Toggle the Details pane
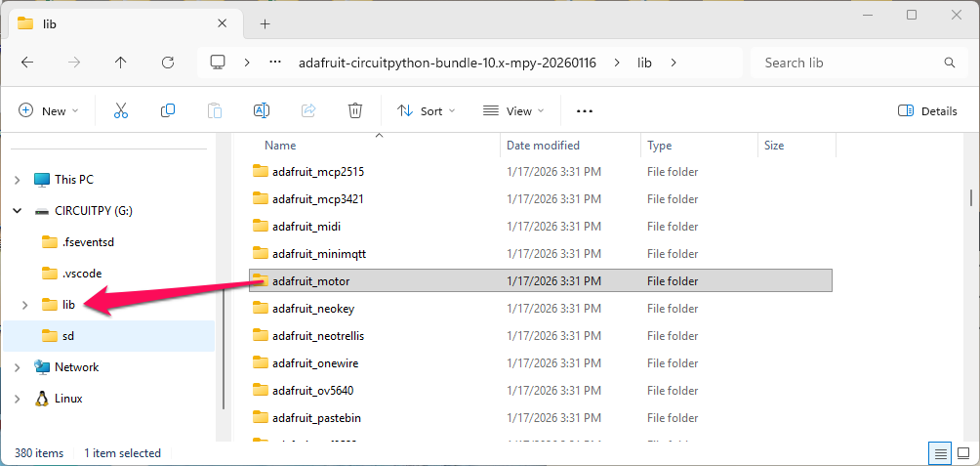Screen dimensions: 980x466 (x=927, y=111)
